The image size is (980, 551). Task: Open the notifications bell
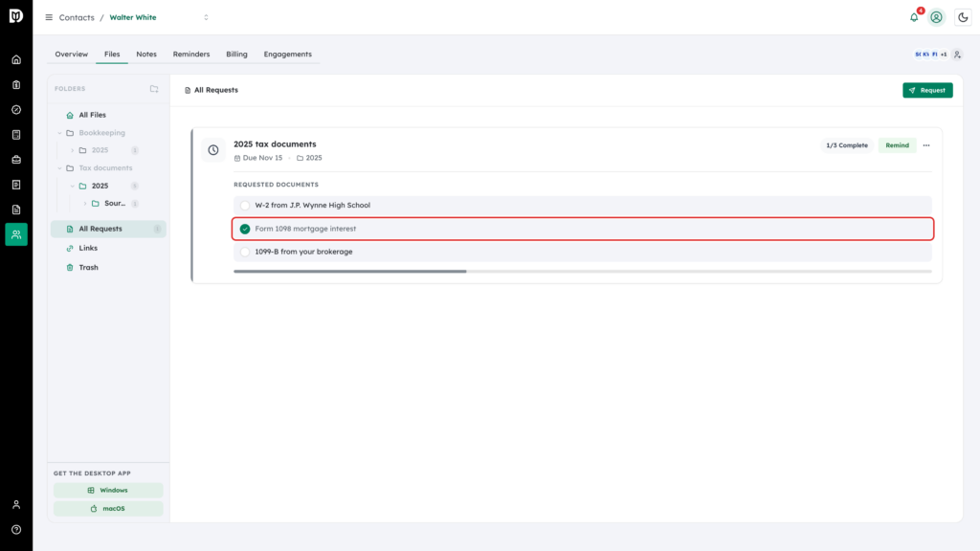click(914, 17)
